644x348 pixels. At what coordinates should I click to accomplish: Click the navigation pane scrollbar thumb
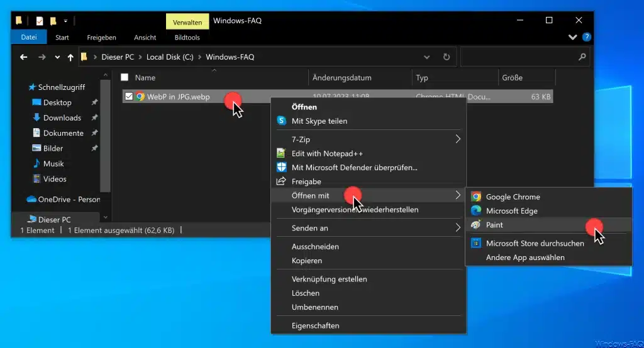(106, 136)
